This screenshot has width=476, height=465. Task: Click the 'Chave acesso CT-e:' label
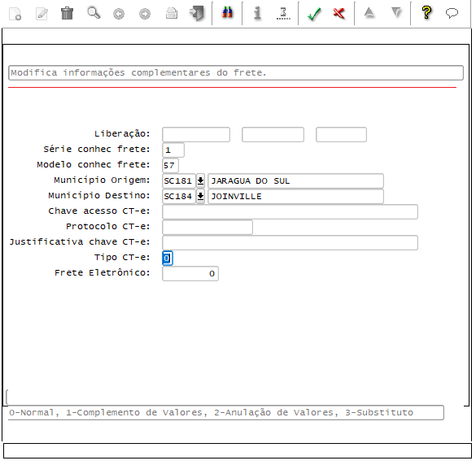[x=99, y=211]
